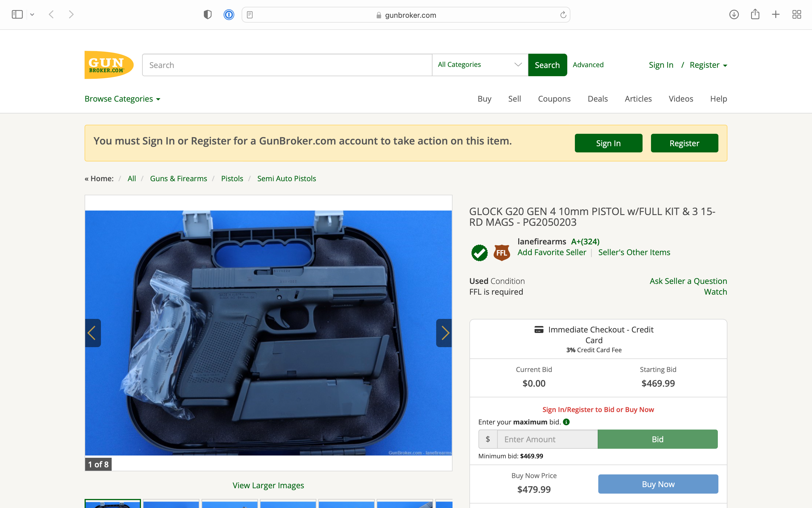Open the Videos menu item
The width and height of the screenshot is (812, 508).
[680, 99]
